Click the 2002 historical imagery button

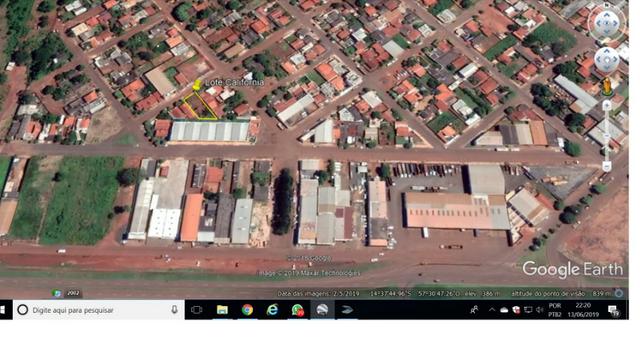click(73, 293)
